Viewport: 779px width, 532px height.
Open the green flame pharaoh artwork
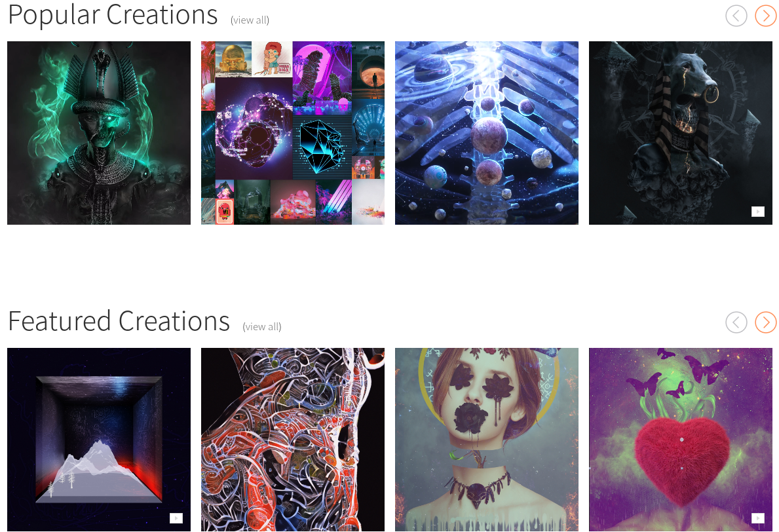[99, 133]
